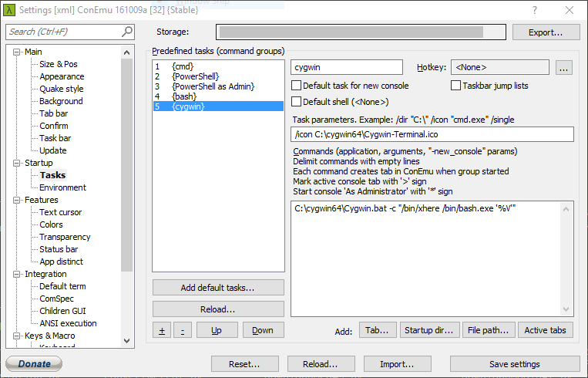This screenshot has width=588, height=378.
Task: Move task Down in list
Action: coord(264,330)
